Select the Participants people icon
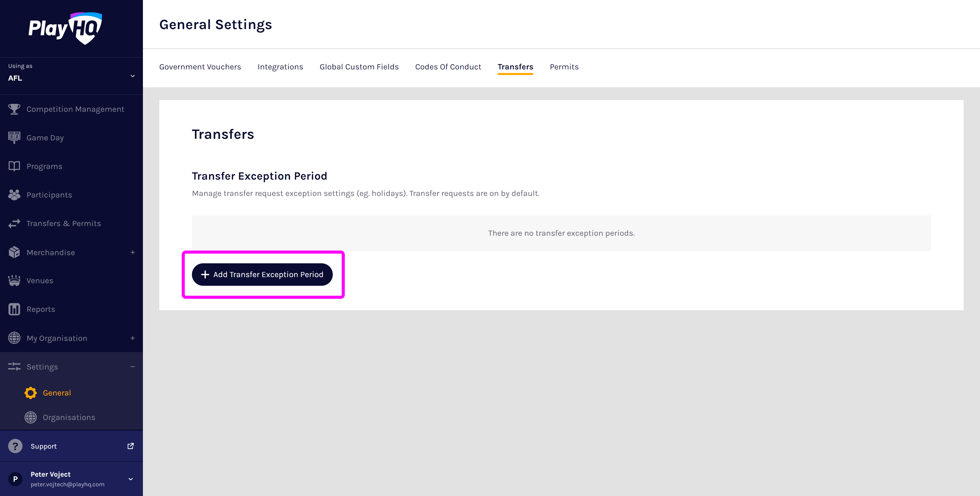980x496 pixels. (14, 195)
